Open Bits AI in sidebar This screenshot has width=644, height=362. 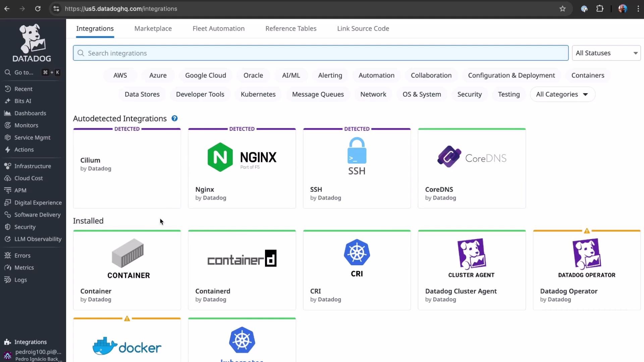pos(22,101)
